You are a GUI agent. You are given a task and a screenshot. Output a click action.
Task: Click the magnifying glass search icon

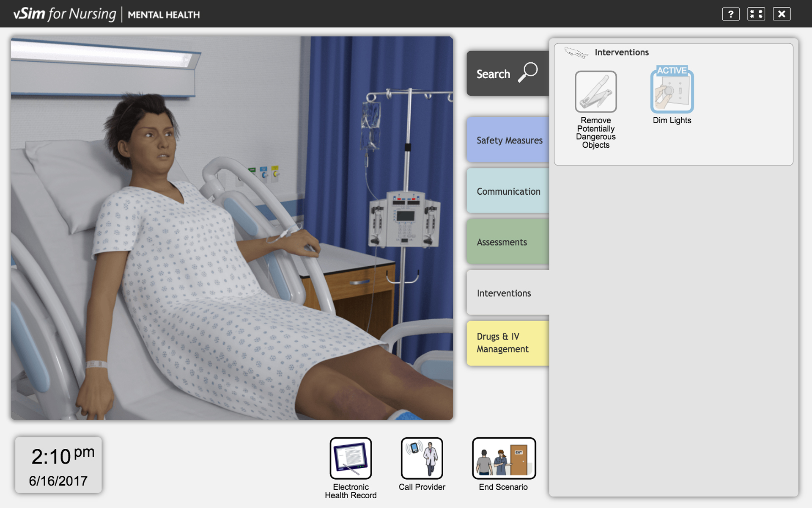point(528,73)
